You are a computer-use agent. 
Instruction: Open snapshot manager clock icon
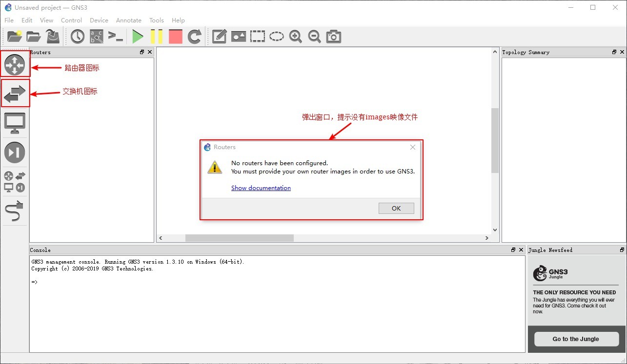pyautogui.click(x=78, y=37)
